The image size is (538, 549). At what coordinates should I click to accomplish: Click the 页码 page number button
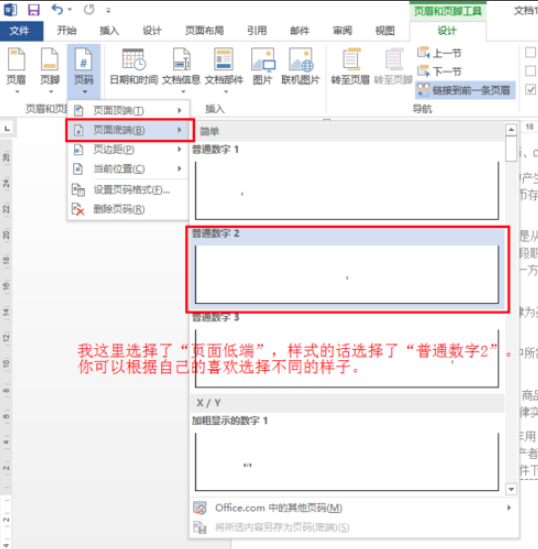click(x=84, y=71)
